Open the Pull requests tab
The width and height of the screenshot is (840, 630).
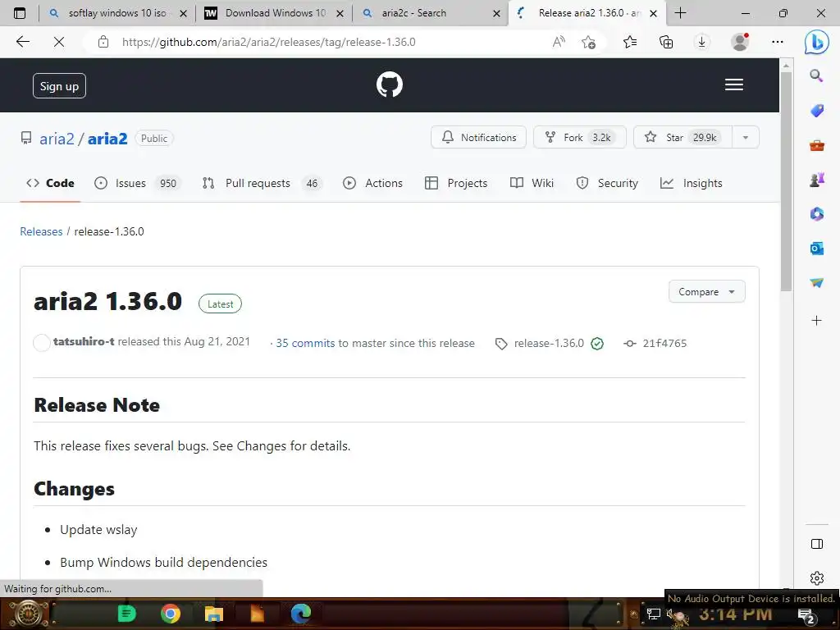262,183
